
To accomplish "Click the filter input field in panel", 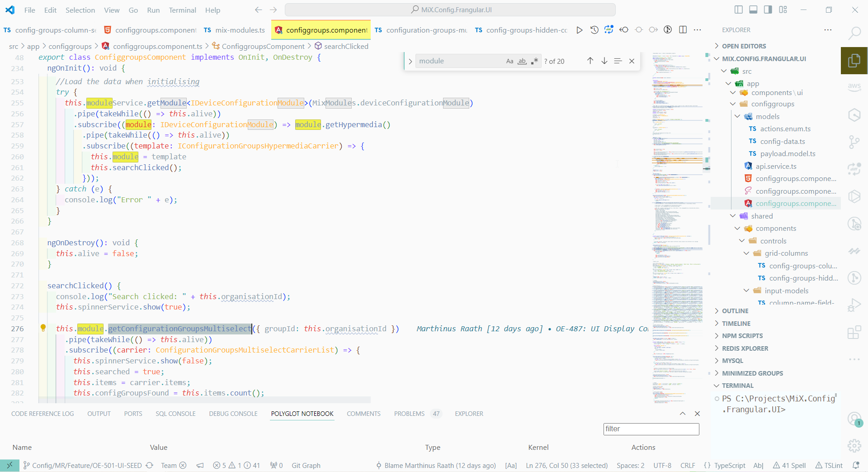I will point(651,429).
